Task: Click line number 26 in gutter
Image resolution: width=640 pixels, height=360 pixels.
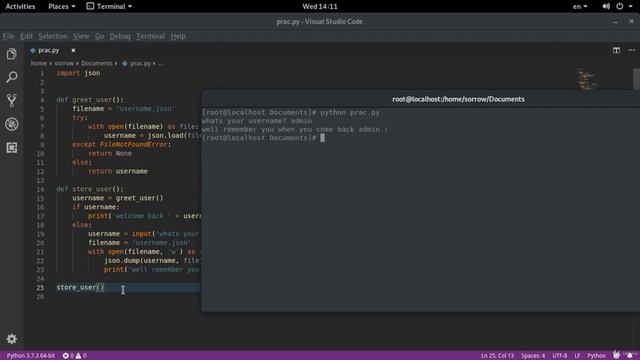Action: [x=40, y=297]
